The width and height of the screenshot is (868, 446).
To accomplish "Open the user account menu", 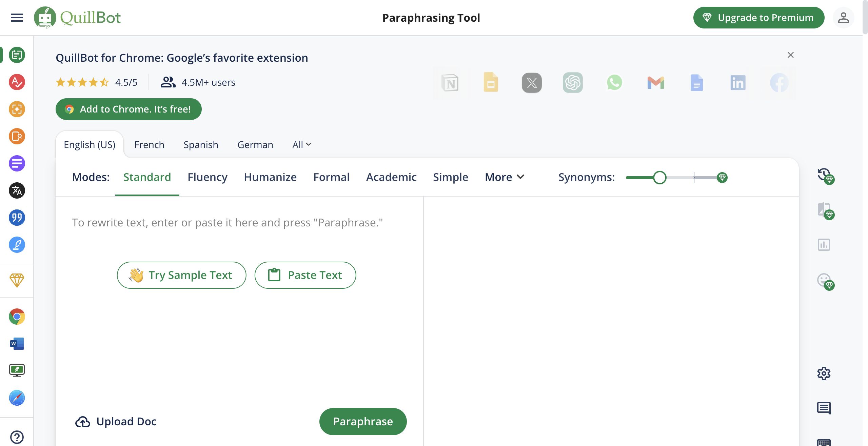I will (843, 18).
